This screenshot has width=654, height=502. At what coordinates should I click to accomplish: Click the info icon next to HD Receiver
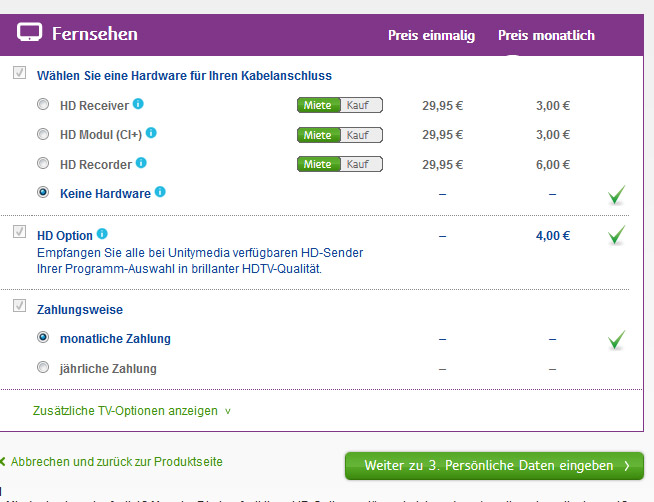pos(138,103)
